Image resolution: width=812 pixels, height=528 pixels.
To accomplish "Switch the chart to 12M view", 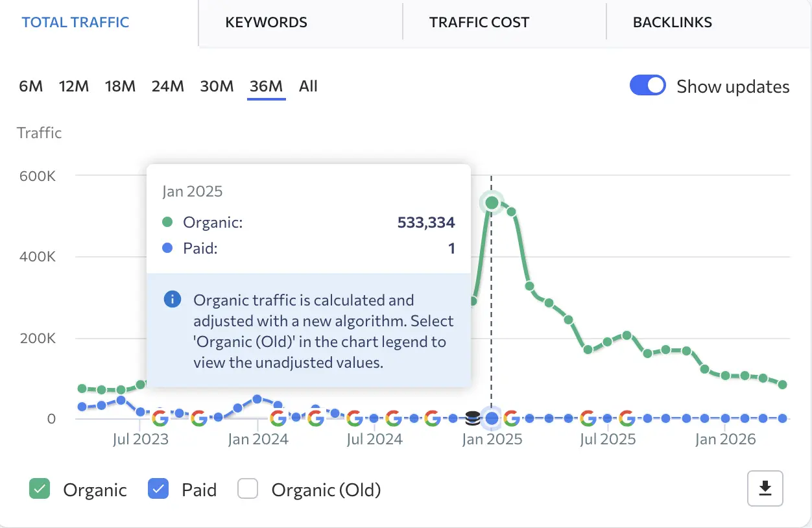I will click(74, 86).
